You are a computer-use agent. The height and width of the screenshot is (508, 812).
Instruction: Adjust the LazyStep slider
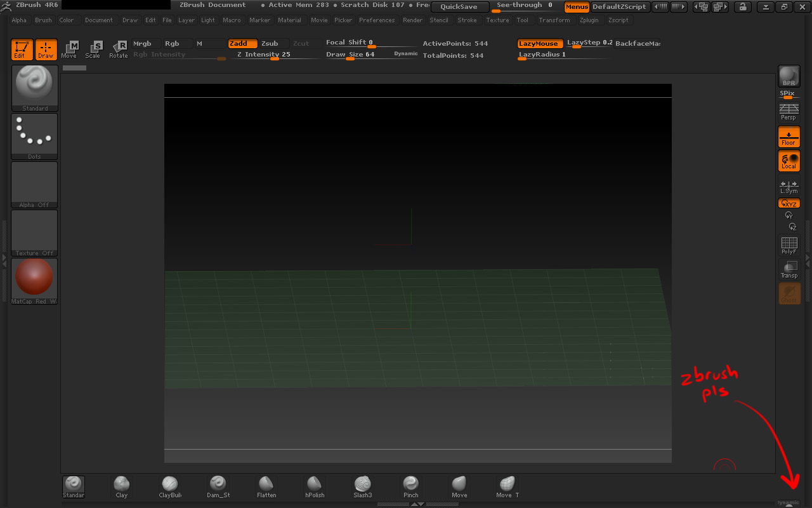(x=589, y=43)
